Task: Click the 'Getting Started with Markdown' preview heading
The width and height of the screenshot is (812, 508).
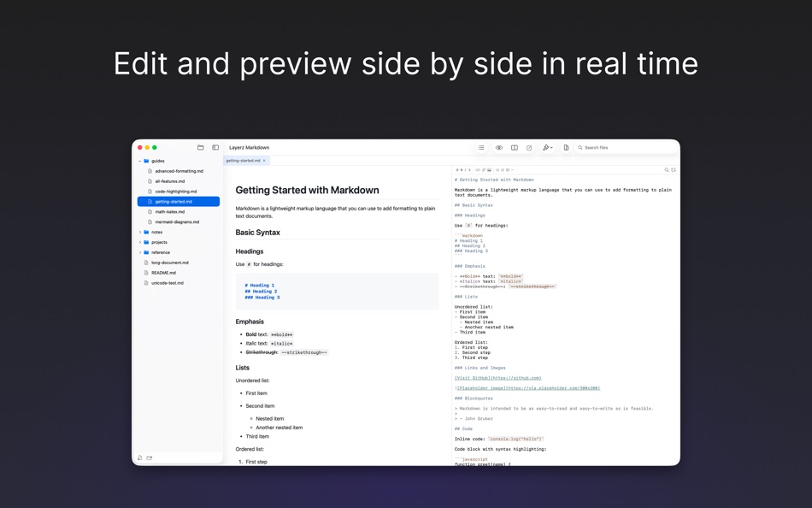Action: pos(307,190)
